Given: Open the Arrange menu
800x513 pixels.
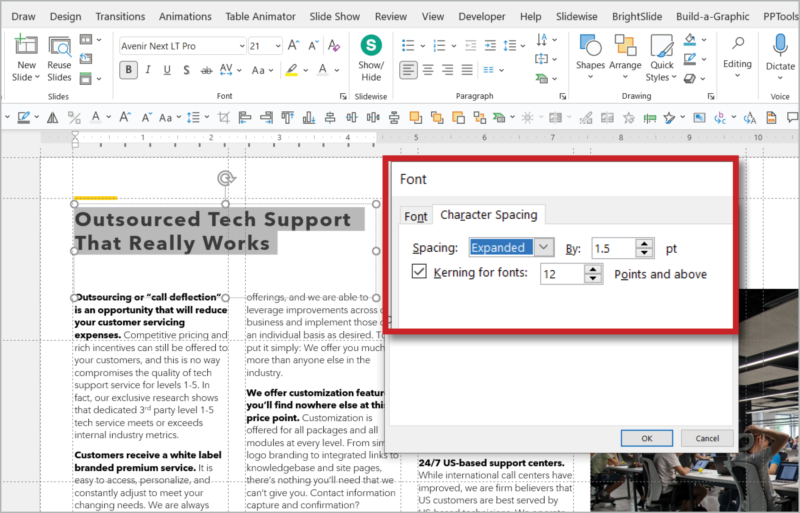Looking at the screenshot, I should (625, 58).
